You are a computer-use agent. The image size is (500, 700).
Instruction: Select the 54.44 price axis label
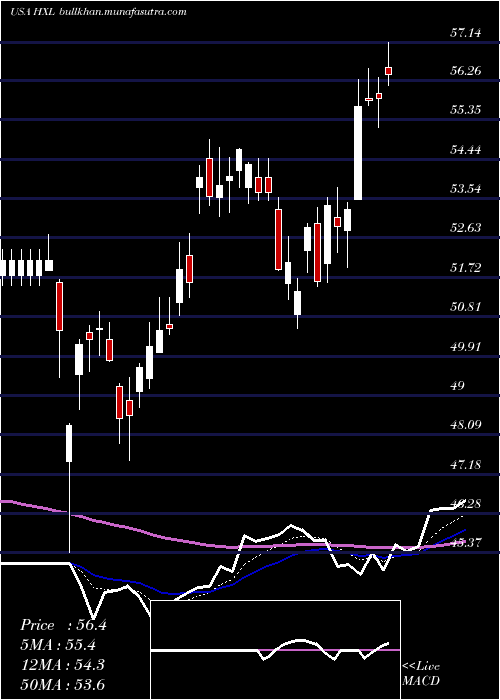point(466,150)
